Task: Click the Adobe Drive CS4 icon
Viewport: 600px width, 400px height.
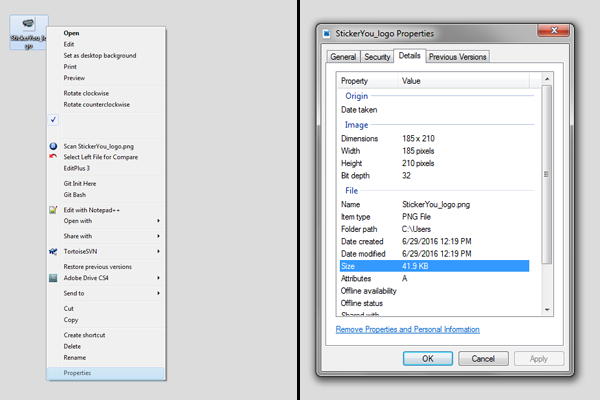Action: click(53, 277)
